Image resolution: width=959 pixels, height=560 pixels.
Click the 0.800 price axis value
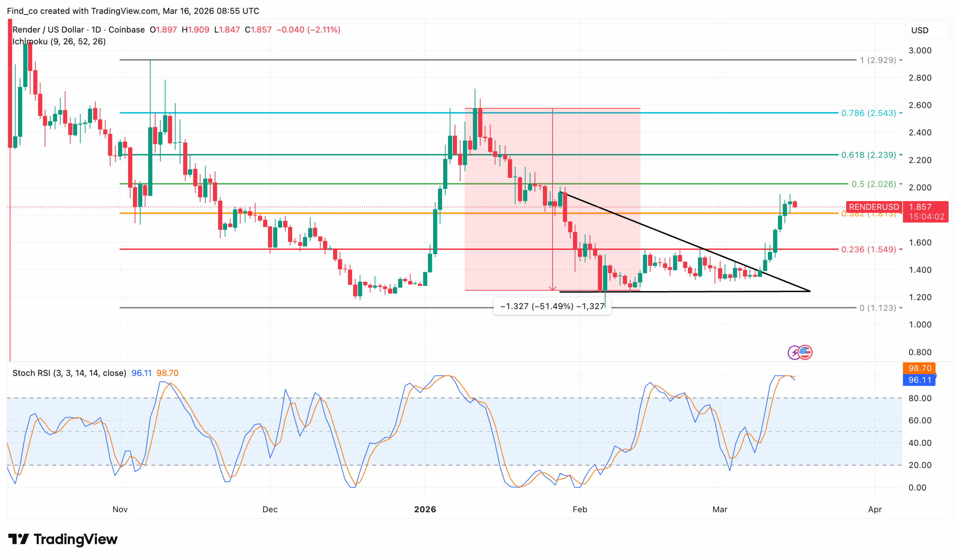(x=920, y=352)
